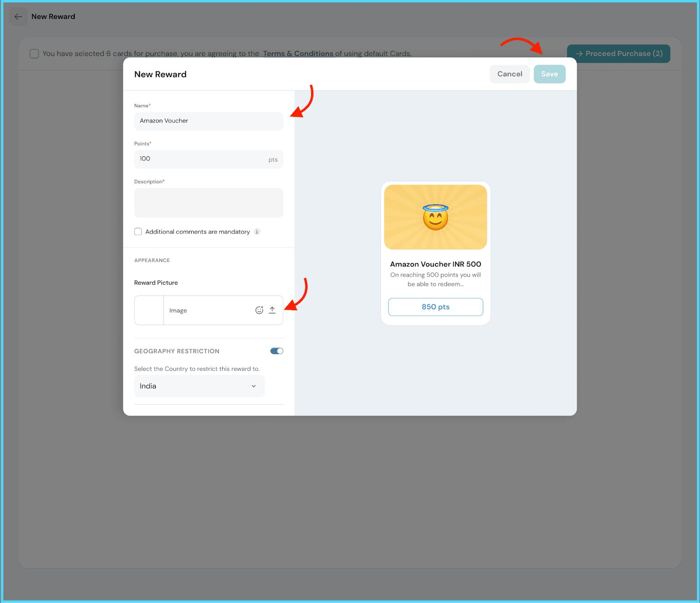700x603 pixels.
Task: Open the emoji picker for reward picture
Action: point(259,310)
